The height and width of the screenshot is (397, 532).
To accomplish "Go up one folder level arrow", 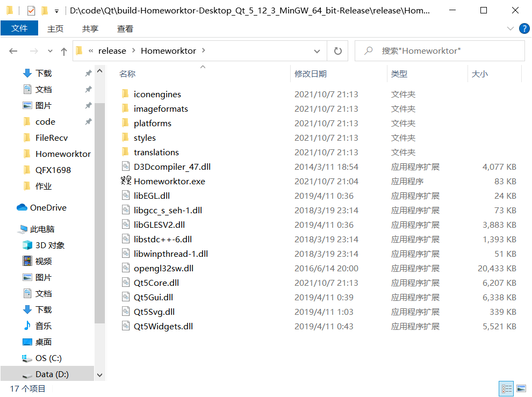I will pyautogui.click(x=64, y=51).
